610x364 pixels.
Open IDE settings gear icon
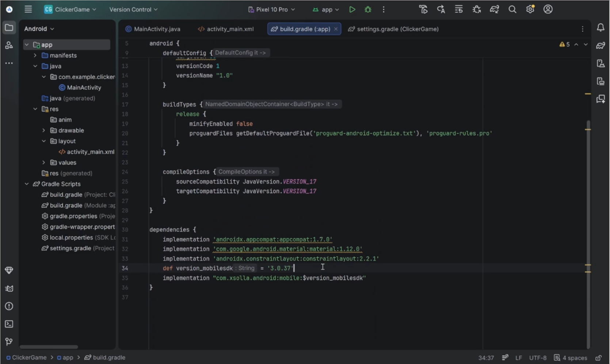click(x=530, y=9)
